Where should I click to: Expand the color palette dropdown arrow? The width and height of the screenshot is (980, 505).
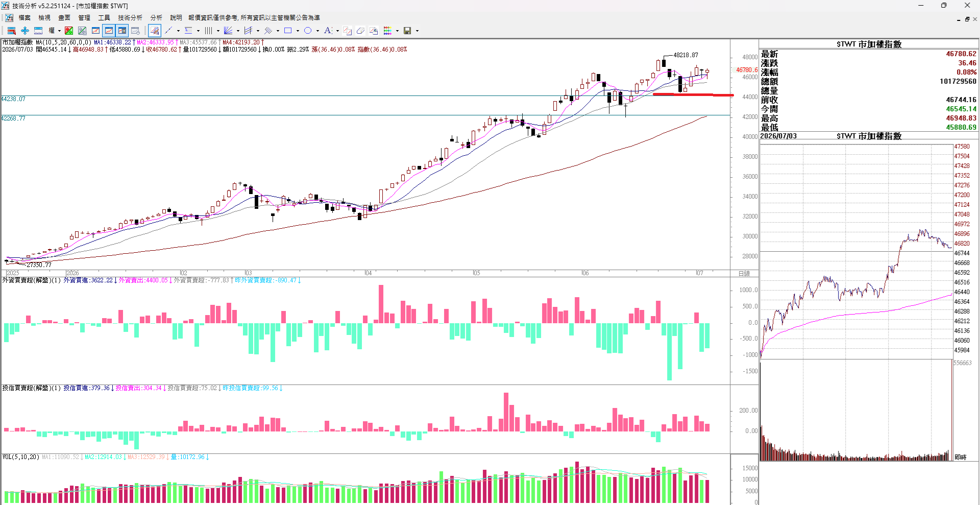click(397, 31)
